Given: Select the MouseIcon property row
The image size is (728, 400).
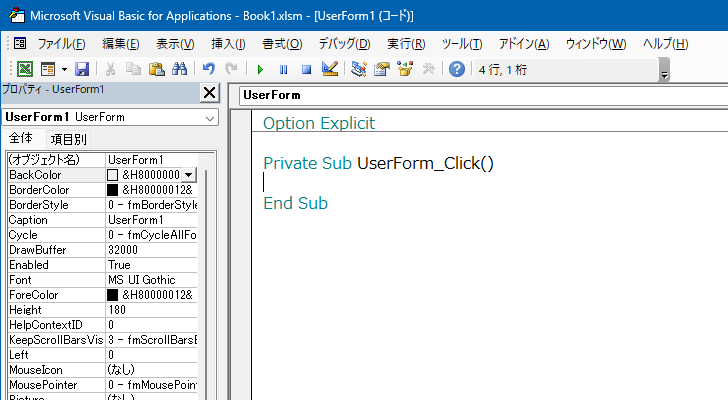Looking at the screenshot, I should point(103,370).
